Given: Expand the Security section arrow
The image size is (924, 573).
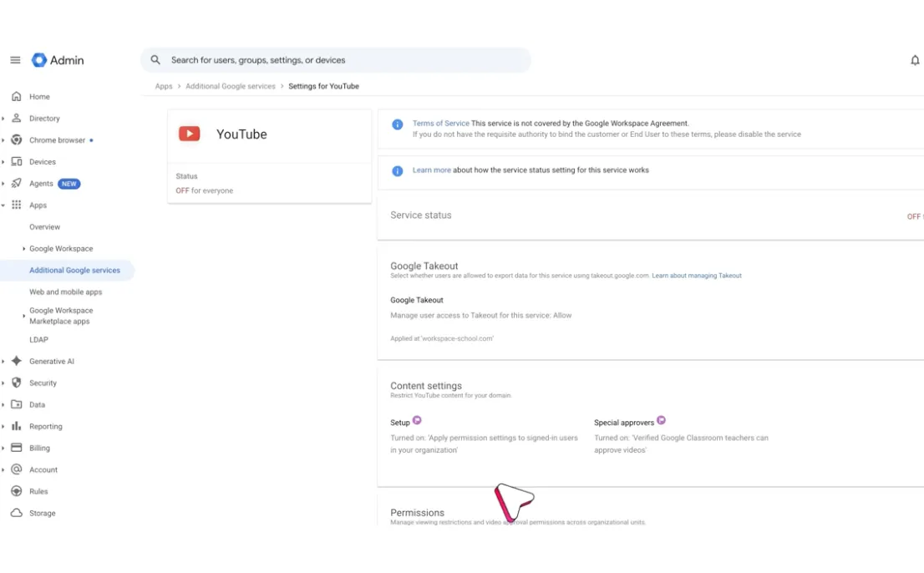Looking at the screenshot, I should click(x=3, y=383).
